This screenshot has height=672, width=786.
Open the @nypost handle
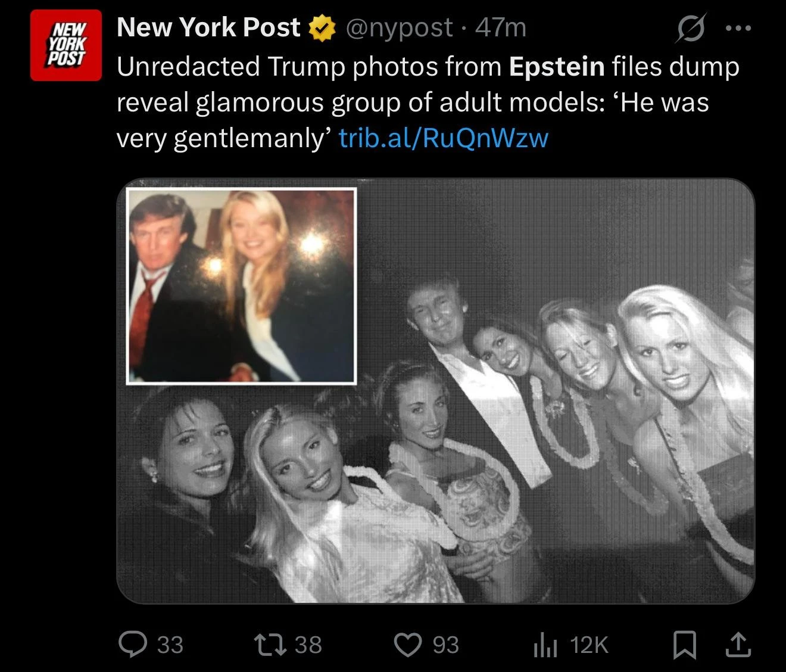pos(399,28)
